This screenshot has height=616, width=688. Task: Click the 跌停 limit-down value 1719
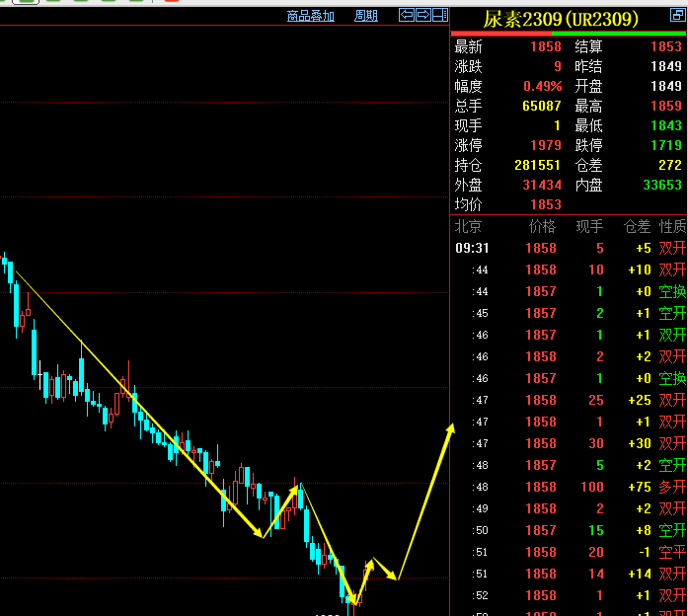pyautogui.click(x=666, y=145)
